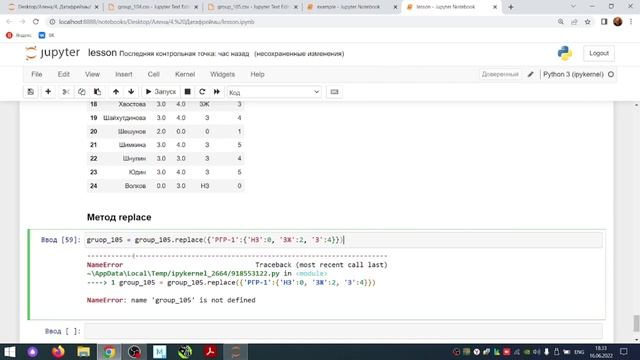Click the kernel status circle indicator
Viewport: 640px width, 360px height.
(x=611, y=74)
